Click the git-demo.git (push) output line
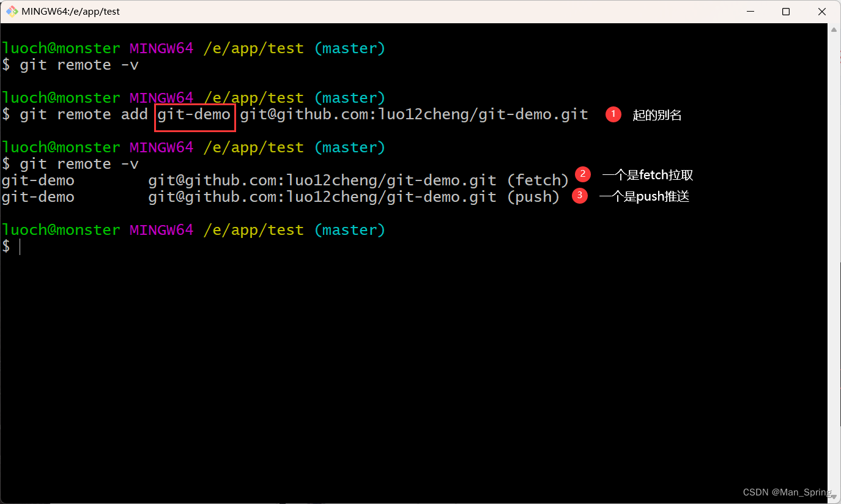The image size is (841, 504). click(x=281, y=197)
